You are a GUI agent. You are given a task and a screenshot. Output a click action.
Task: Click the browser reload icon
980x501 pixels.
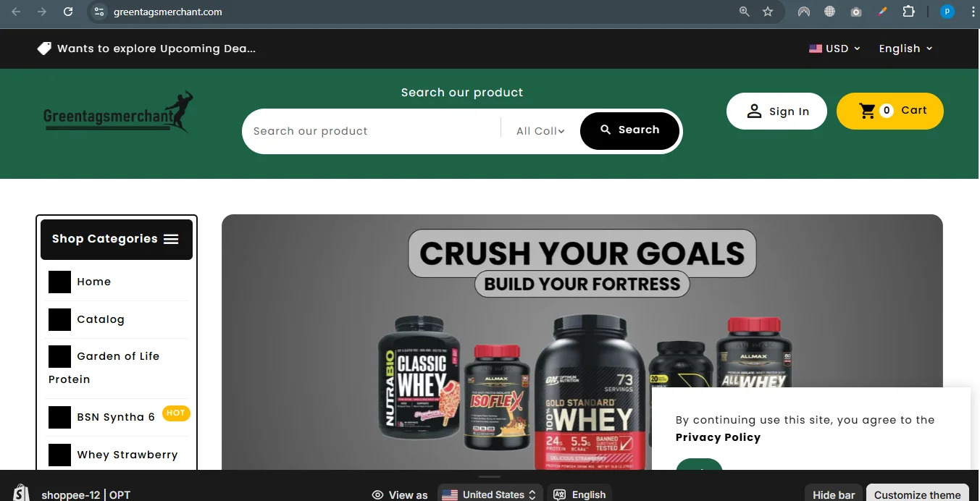coord(68,12)
